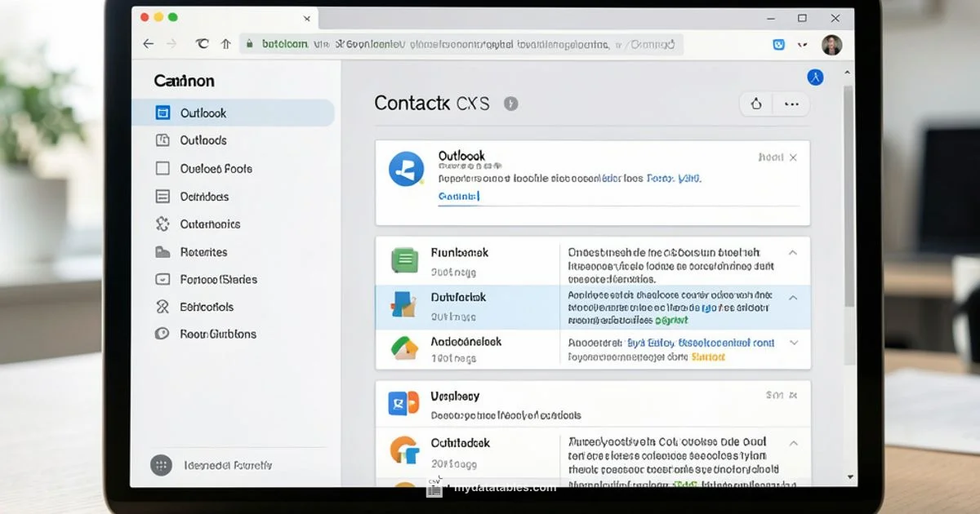The height and width of the screenshot is (514, 980).
Task: Click the info icon beside Contactk CXS heading
Action: click(x=510, y=103)
